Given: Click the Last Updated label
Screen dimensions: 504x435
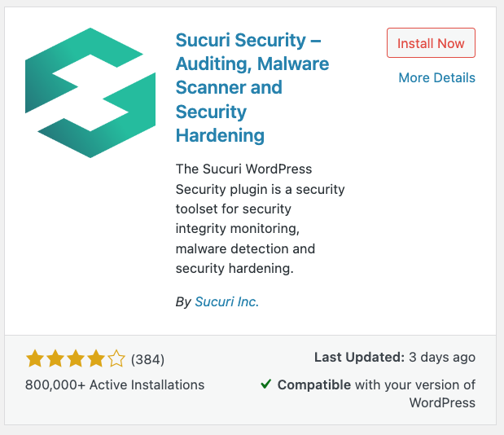Looking at the screenshot, I should click(x=359, y=357).
